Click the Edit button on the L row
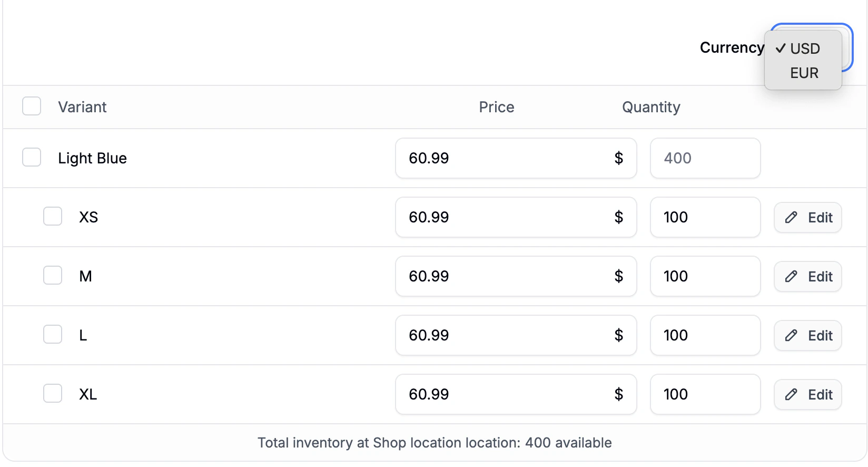The width and height of the screenshot is (868, 467). point(807,335)
